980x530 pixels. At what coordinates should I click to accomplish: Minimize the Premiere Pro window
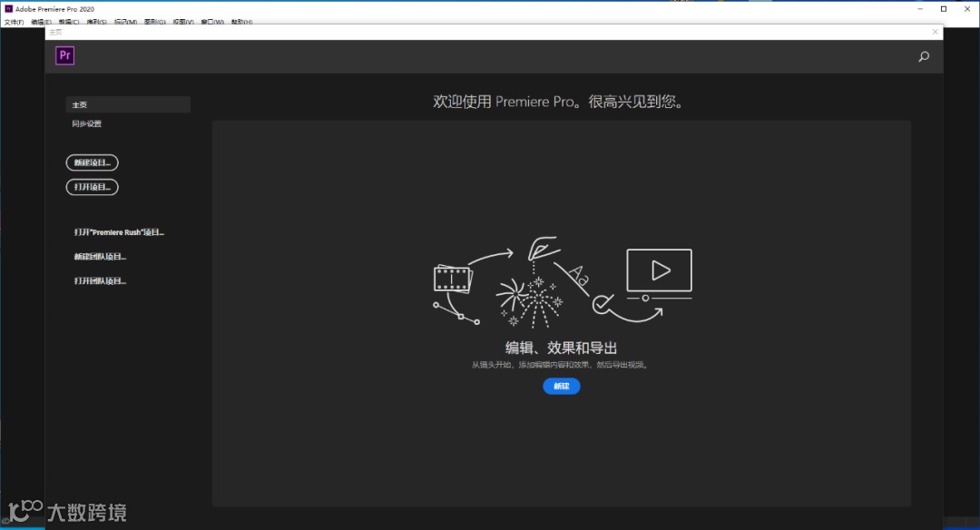(920, 9)
